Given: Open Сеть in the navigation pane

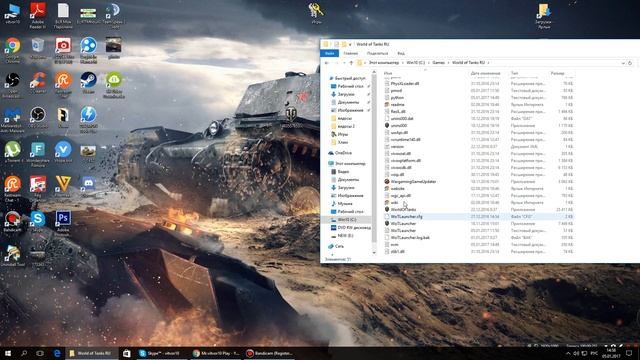Looking at the screenshot, I should pyautogui.click(x=336, y=247).
